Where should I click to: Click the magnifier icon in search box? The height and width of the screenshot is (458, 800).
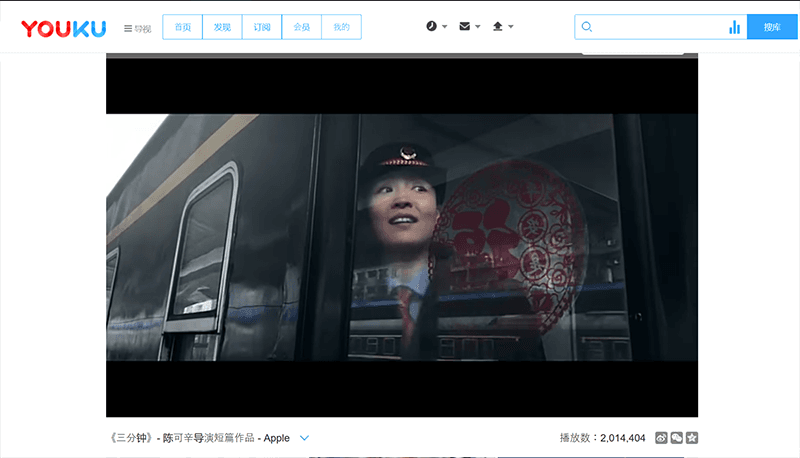click(x=587, y=27)
